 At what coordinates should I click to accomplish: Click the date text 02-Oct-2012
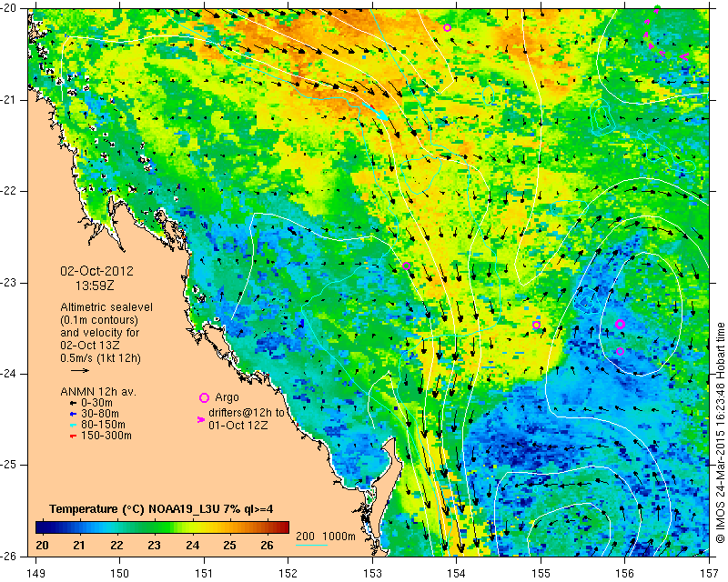point(97,271)
